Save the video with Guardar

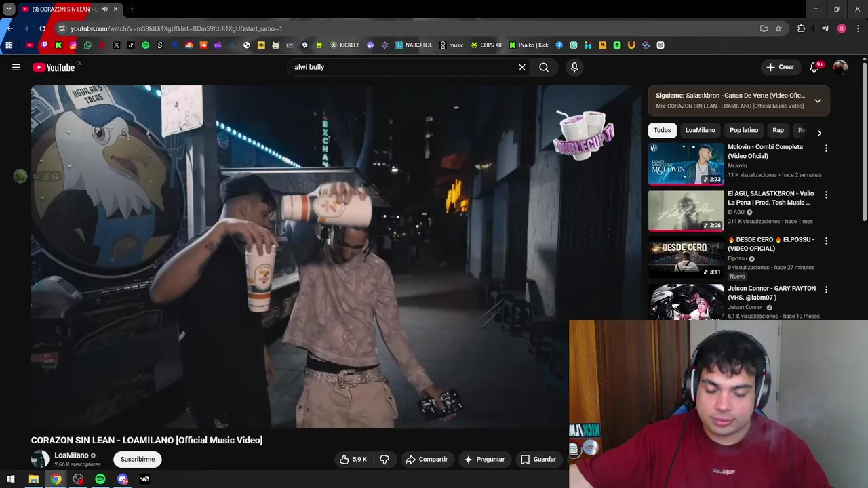pos(538,459)
